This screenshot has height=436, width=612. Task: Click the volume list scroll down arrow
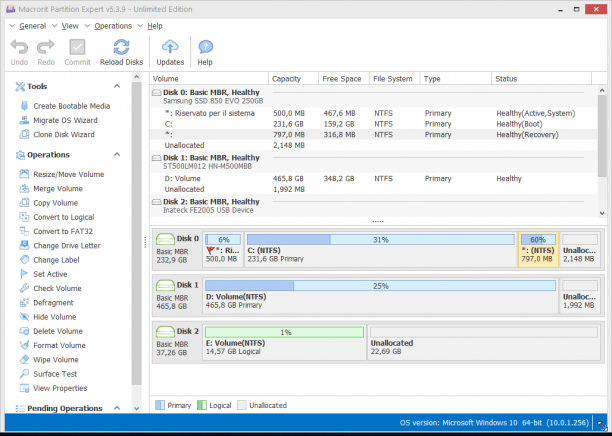[x=601, y=213]
